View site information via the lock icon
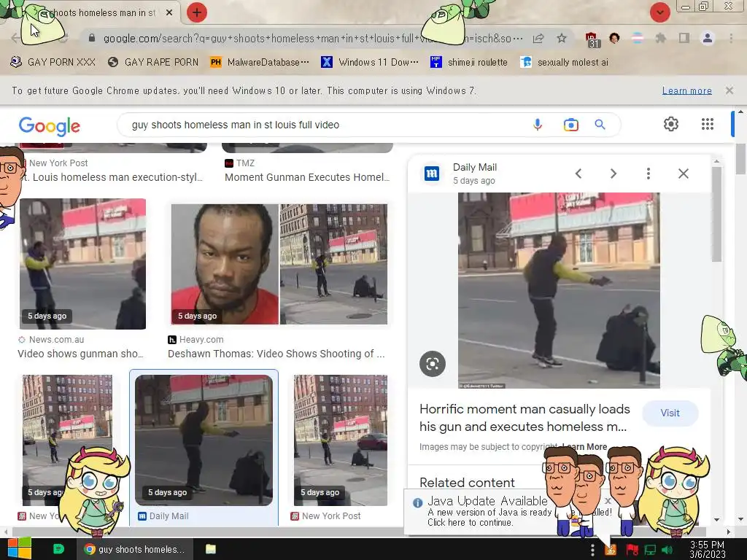Screen dimensions: 747x560 tap(92, 38)
